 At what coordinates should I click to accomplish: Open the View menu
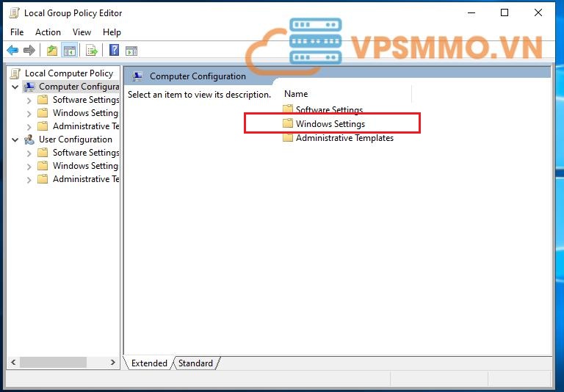click(82, 32)
